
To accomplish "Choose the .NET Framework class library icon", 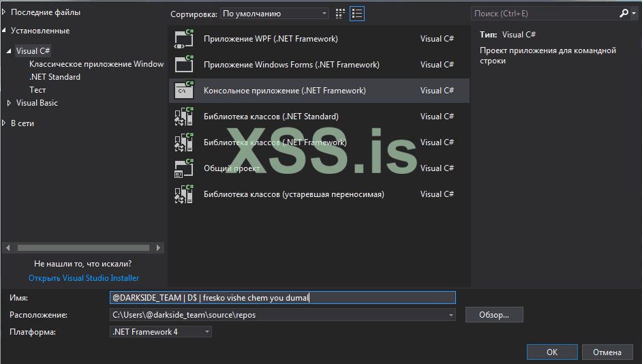I will tap(184, 142).
